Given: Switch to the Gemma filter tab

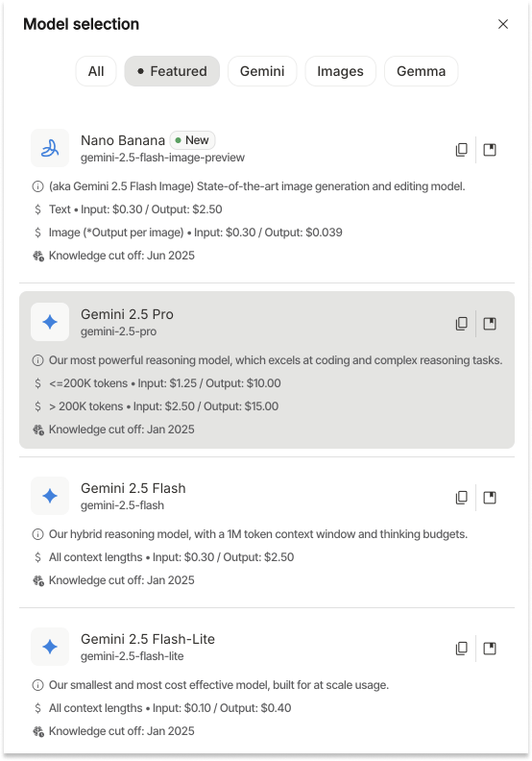Looking at the screenshot, I should [421, 71].
